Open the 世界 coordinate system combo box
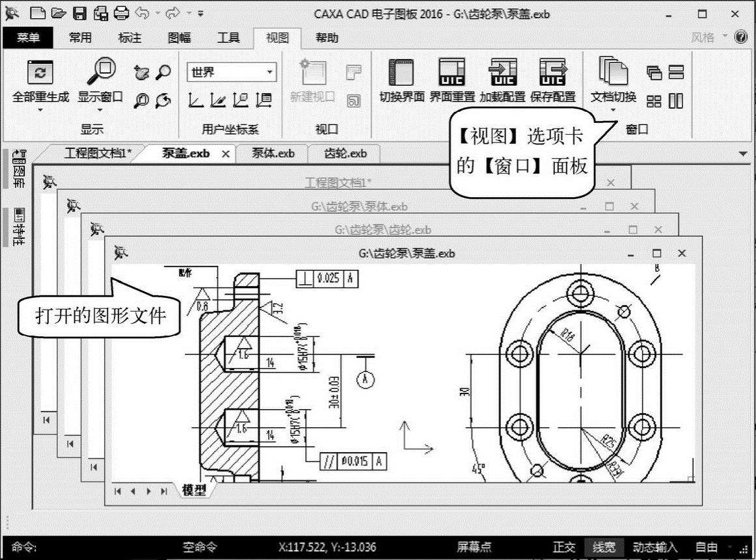The image size is (756, 560). pos(232,72)
